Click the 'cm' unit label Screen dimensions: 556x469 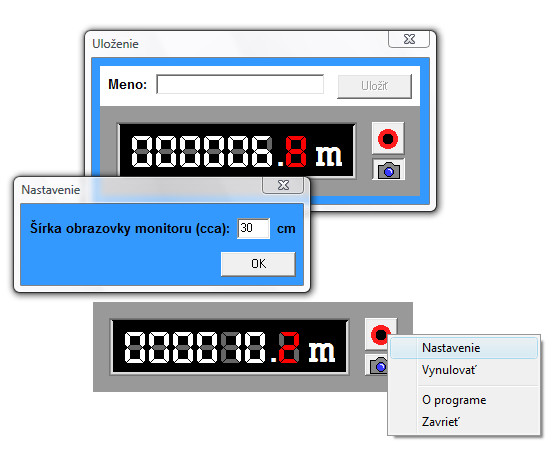286,229
